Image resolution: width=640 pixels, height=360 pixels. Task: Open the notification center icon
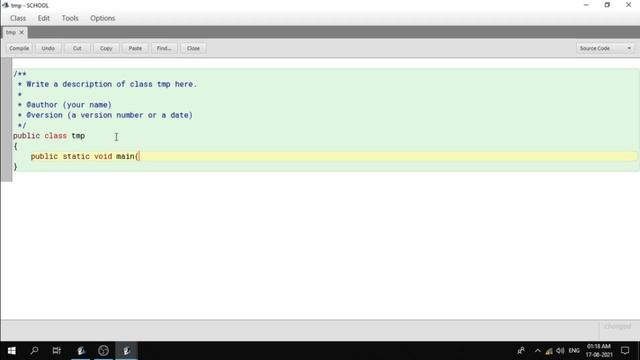pyautogui.click(x=625, y=351)
